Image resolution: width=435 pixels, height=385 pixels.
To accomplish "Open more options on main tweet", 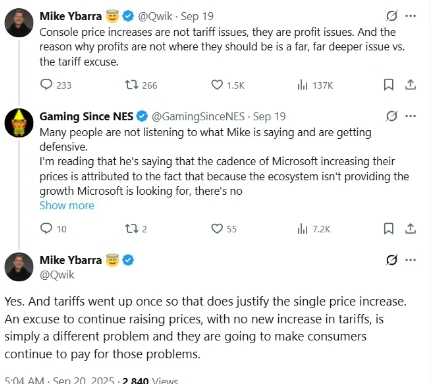I will click(410, 260).
